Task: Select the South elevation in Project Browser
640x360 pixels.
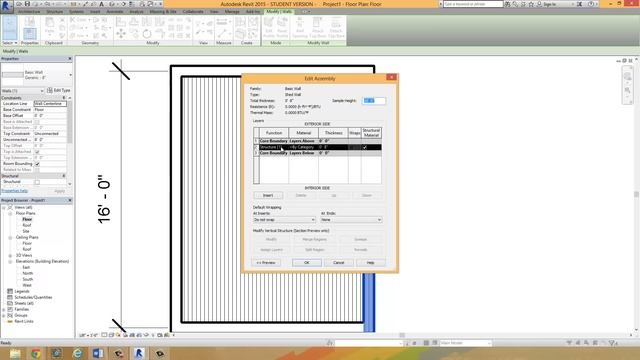Action: pyautogui.click(x=27, y=280)
